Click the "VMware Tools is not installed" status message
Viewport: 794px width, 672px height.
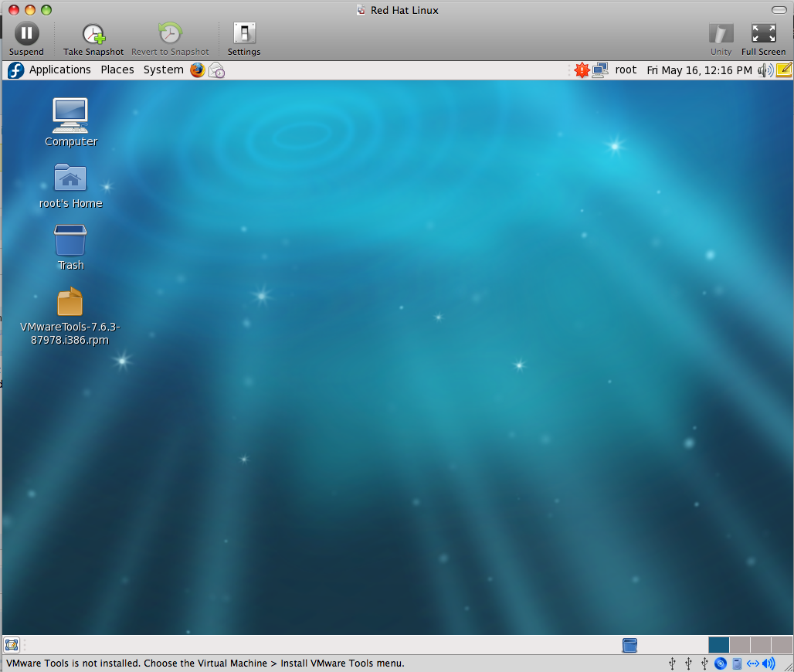click(x=205, y=664)
